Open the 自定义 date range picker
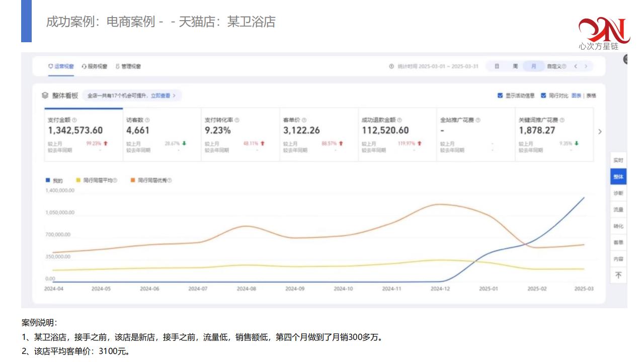Viewport: 644px width, 362px height. (x=555, y=66)
